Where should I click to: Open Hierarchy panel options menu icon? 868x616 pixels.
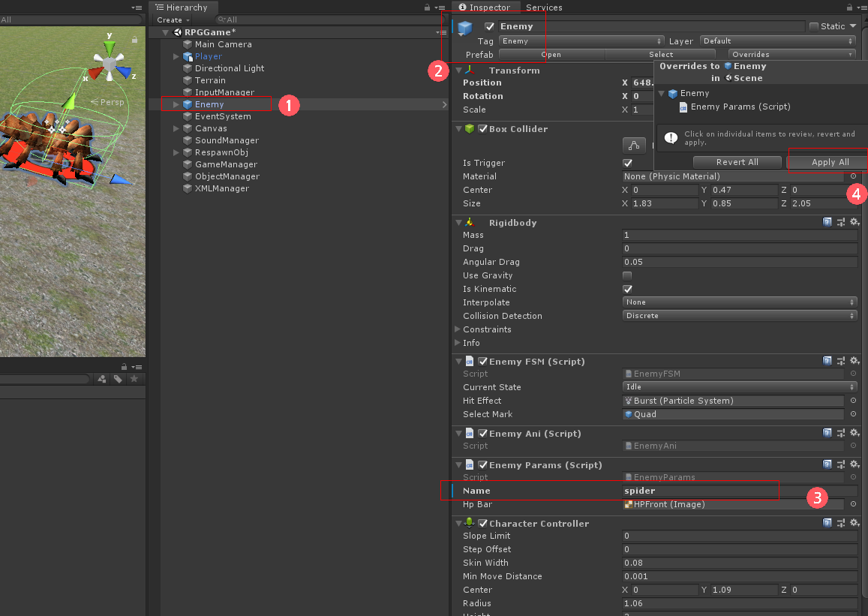pos(440,8)
